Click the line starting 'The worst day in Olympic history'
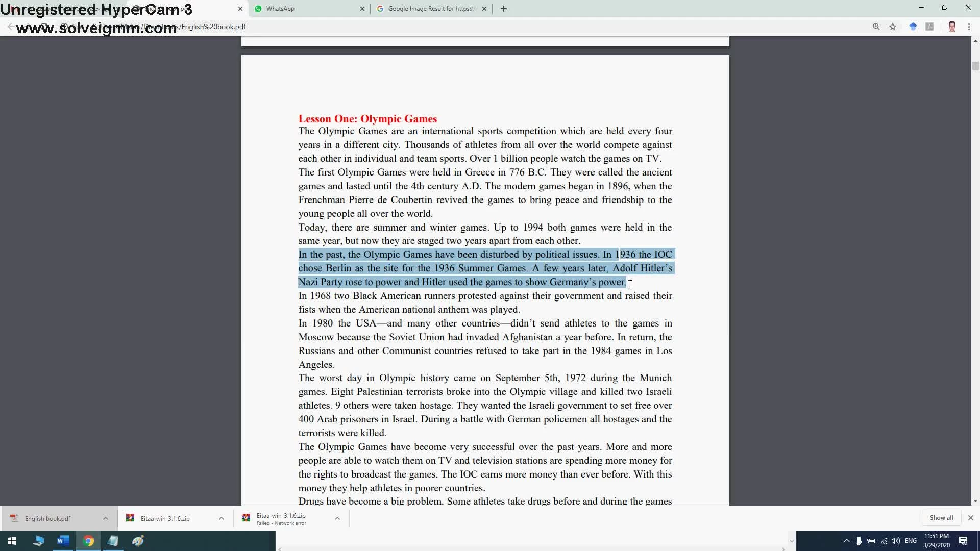The image size is (980, 551). [x=485, y=378]
